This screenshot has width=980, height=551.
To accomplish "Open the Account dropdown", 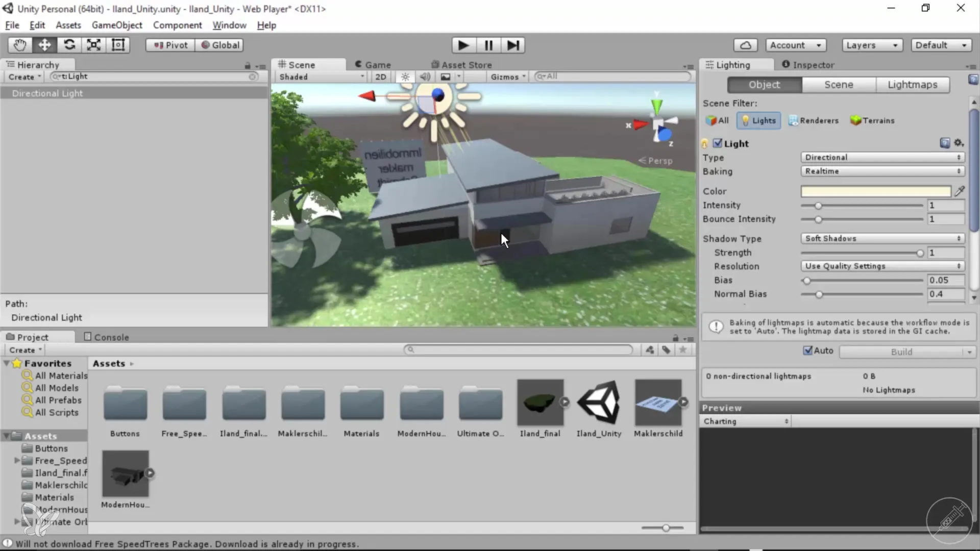I will click(x=796, y=45).
